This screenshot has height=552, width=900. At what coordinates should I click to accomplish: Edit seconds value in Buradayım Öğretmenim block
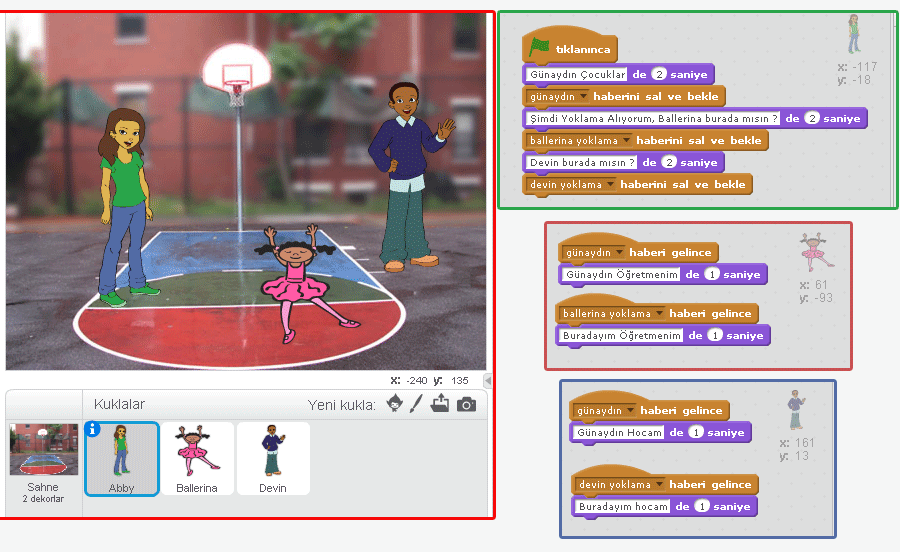tap(715, 335)
